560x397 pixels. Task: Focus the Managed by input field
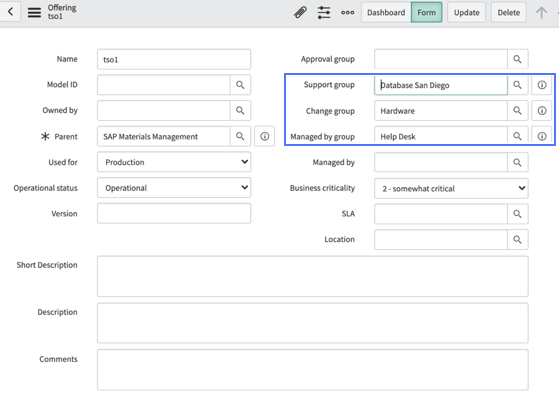point(441,162)
